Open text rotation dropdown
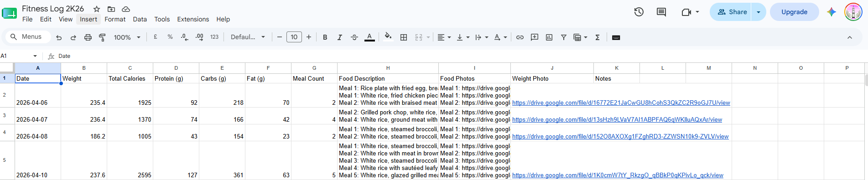868x180 pixels. (x=500, y=37)
